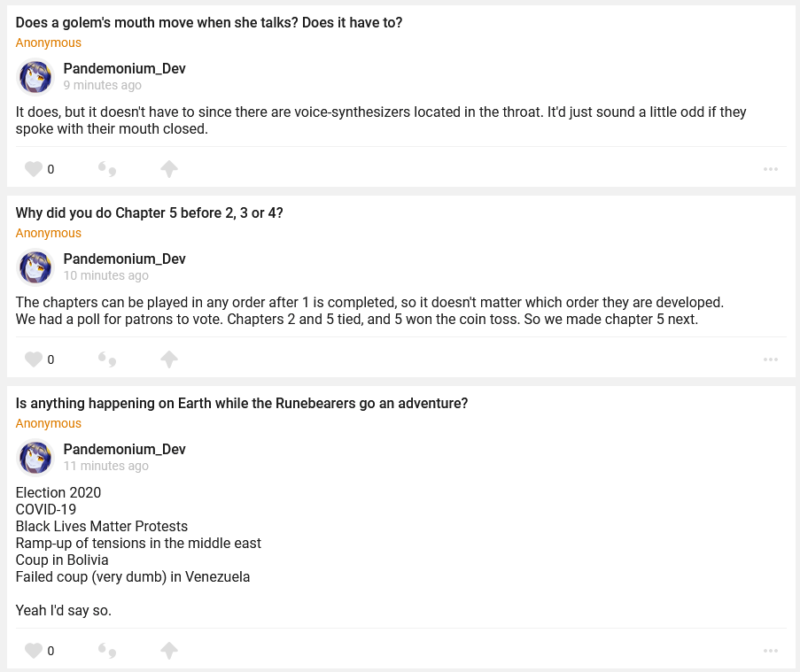The width and height of the screenshot is (800, 672).
Task: Open more options for Runebearers answer
Action: click(x=770, y=651)
